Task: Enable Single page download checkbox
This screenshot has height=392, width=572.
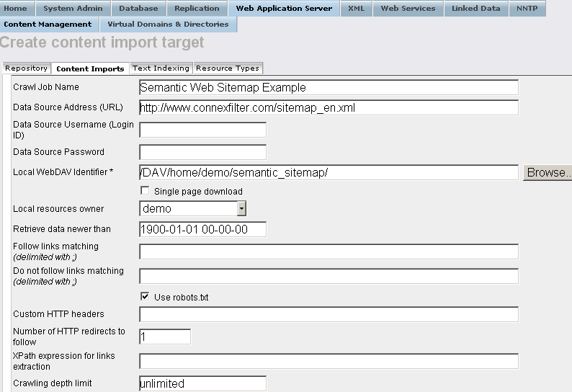Action: (145, 191)
